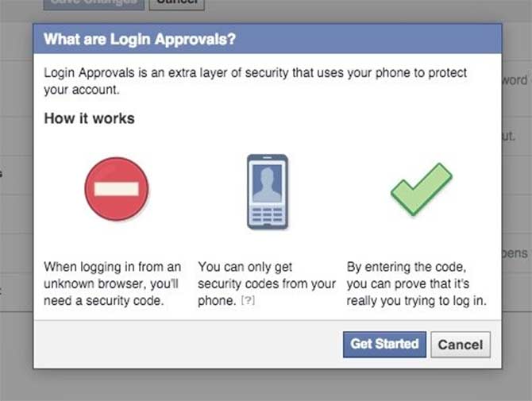532x401 pixels.
Task: Click the dimmed Cancel button above the dialog
Action: [x=176, y=3]
